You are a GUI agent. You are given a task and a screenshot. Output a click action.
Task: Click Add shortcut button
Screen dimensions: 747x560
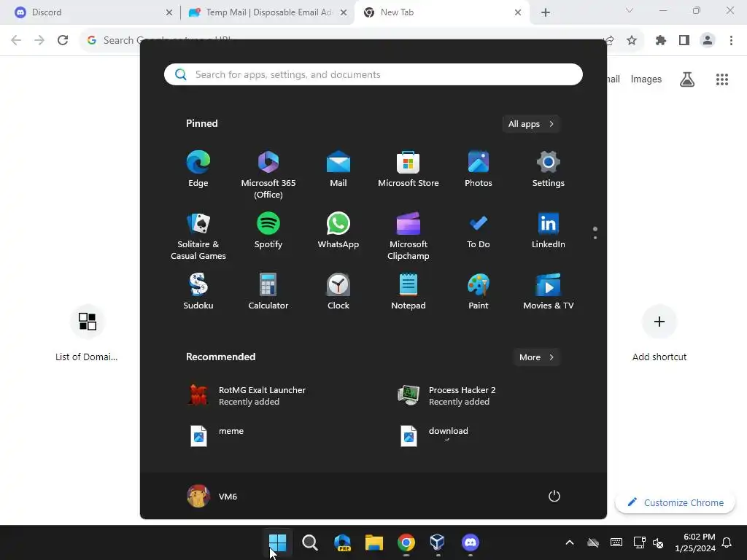coord(659,333)
